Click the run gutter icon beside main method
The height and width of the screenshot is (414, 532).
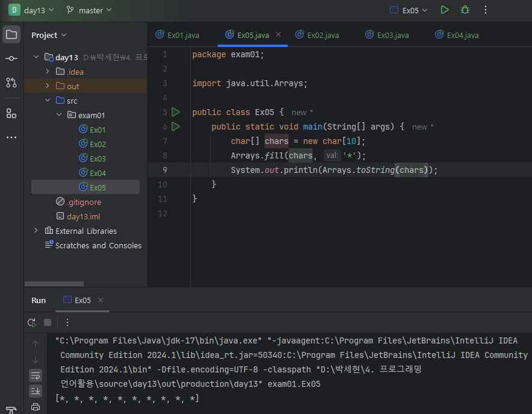pyautogui.click(x=176, y=127)
